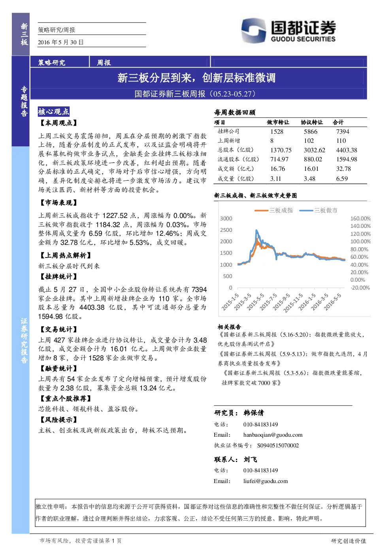Viewport: 392px width, 555px height.
Task: Click email hanbaoqian@guodu.com
Action: pos(273,435)
